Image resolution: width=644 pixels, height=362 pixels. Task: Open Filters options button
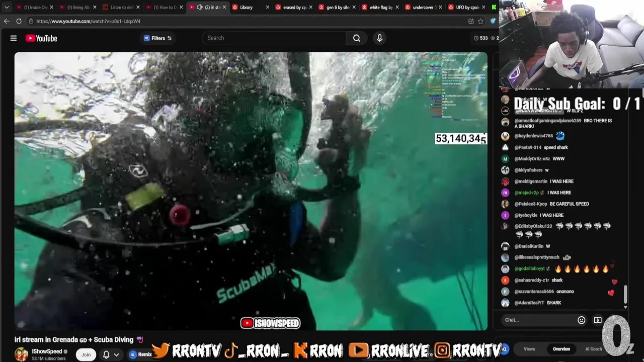point(158,38)
